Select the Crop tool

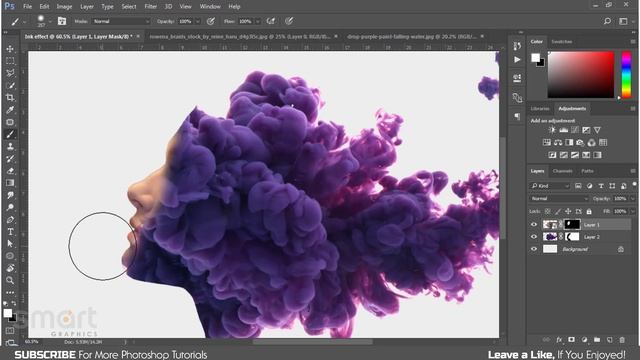point(10,98)
